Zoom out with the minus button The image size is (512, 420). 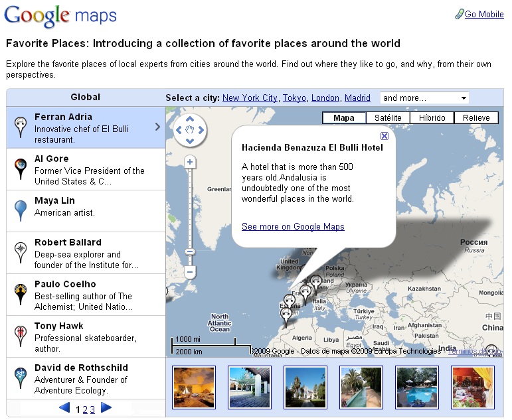click(190, 271)
